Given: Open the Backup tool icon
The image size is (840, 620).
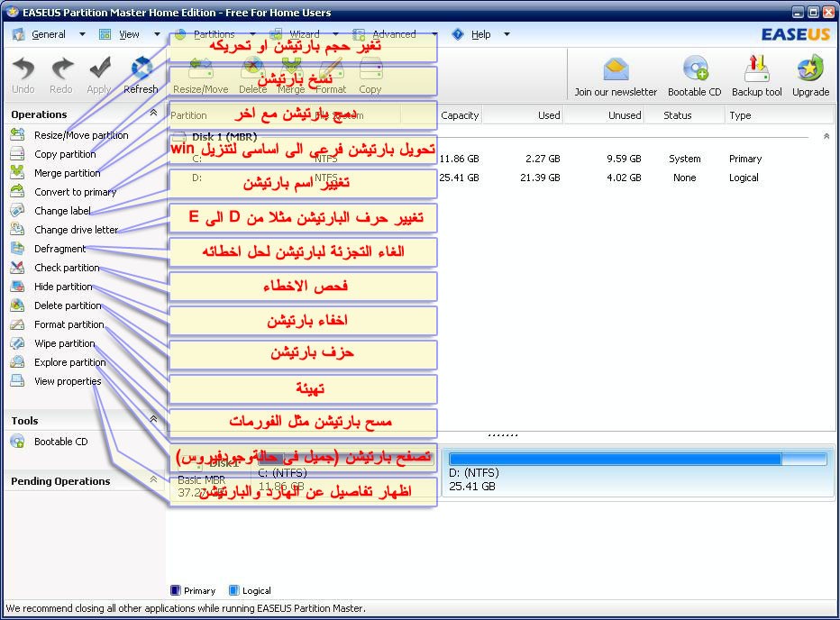Looking at the screenshot, I should click(x=756, y=70).
